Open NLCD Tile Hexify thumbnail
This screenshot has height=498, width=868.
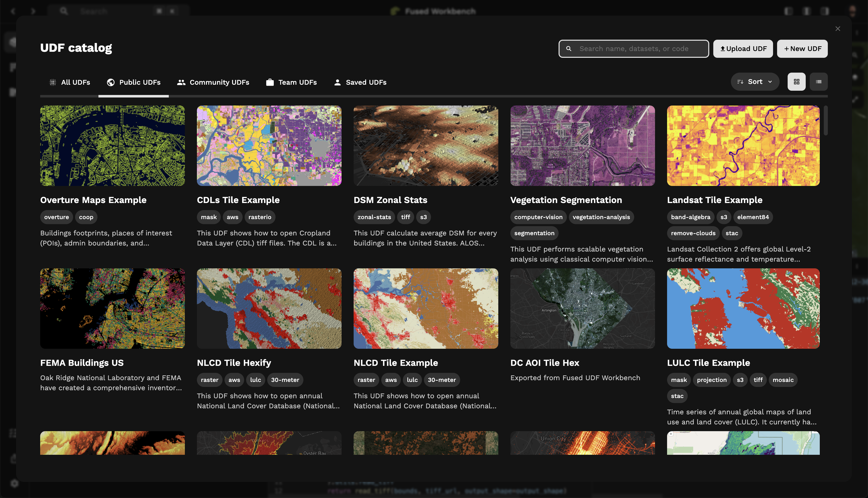(x=269, y=309)
